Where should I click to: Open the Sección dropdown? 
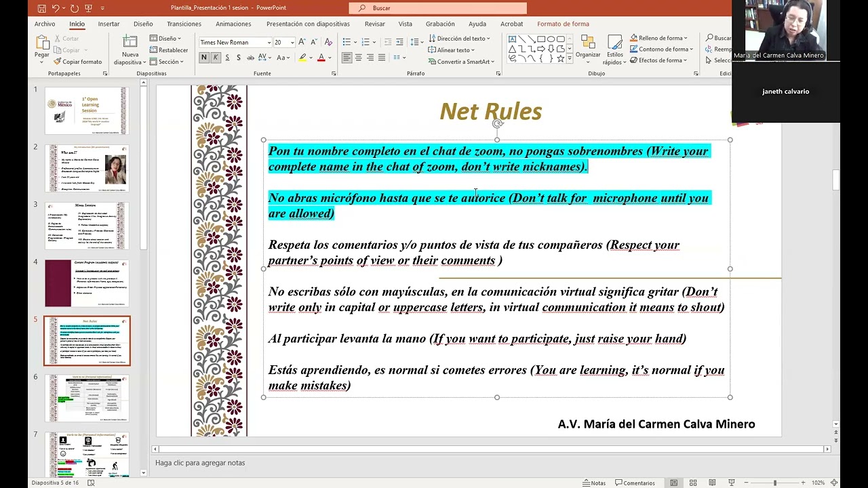coord(165,62)
